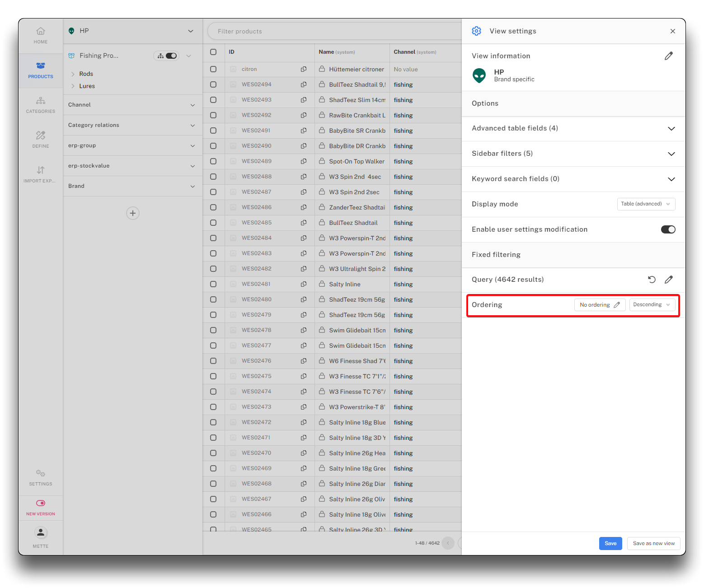Expand the Rods tree item

click(x=73, y=74)
